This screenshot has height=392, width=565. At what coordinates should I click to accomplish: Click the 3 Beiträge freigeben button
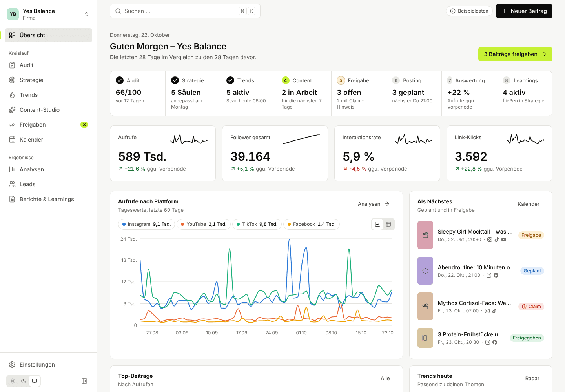pyautogui.click(x=515, y=54)
